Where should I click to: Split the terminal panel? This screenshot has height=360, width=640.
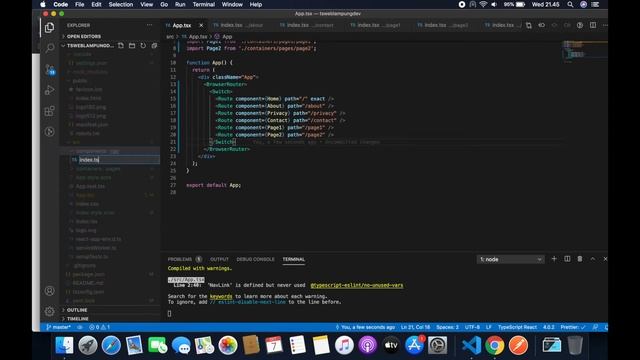coord(567,259)
